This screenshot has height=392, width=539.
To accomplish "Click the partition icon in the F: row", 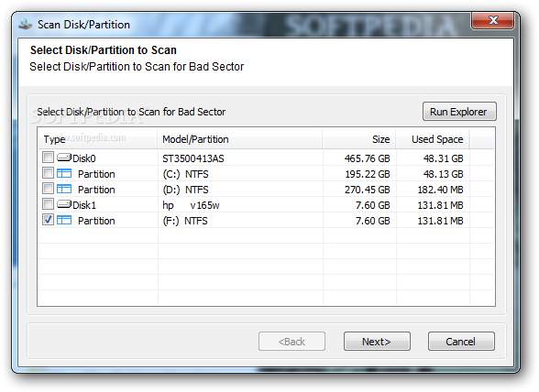I will pyautogui.click(x=64, y=220).
